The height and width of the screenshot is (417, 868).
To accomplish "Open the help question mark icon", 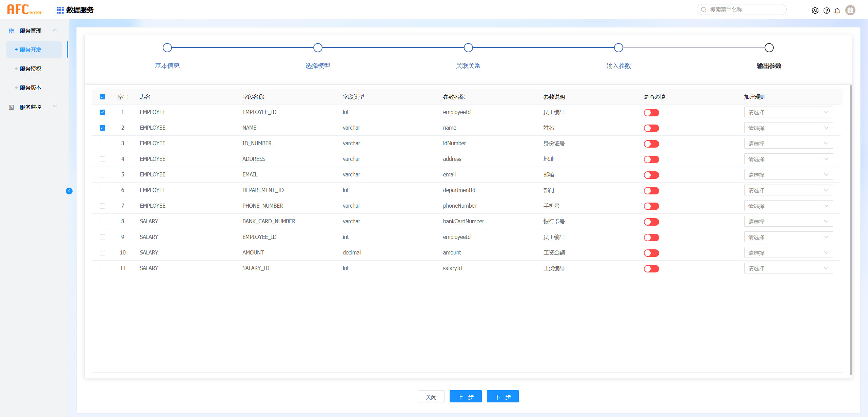I will tap(827, 11).
